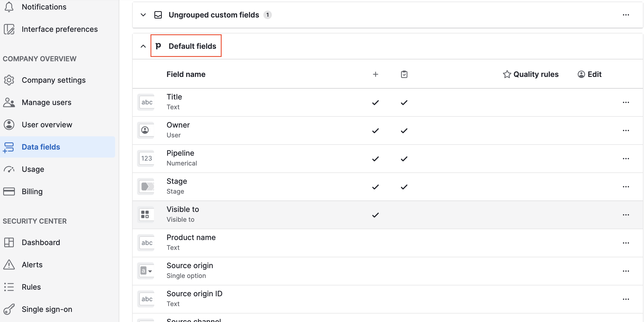Toggle Pipeline's add-view checkmark

click(x=376, y=159)
